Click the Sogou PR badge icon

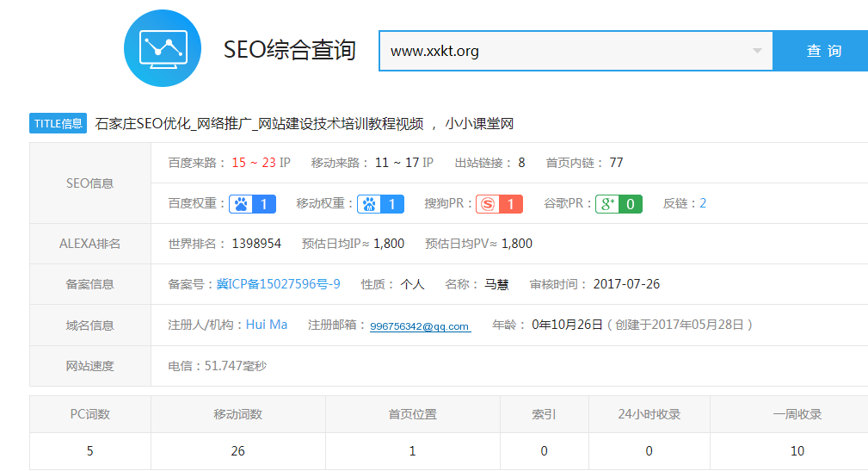click(499, 204)
